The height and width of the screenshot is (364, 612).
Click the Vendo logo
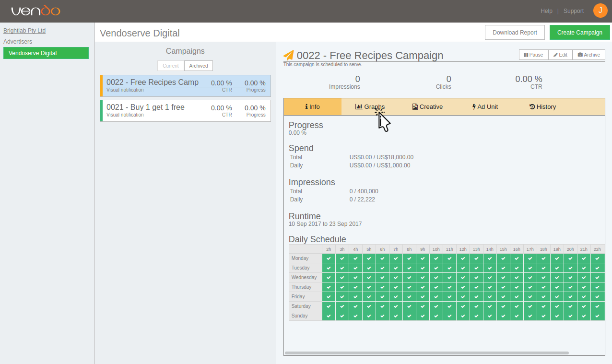pos(35,11)
